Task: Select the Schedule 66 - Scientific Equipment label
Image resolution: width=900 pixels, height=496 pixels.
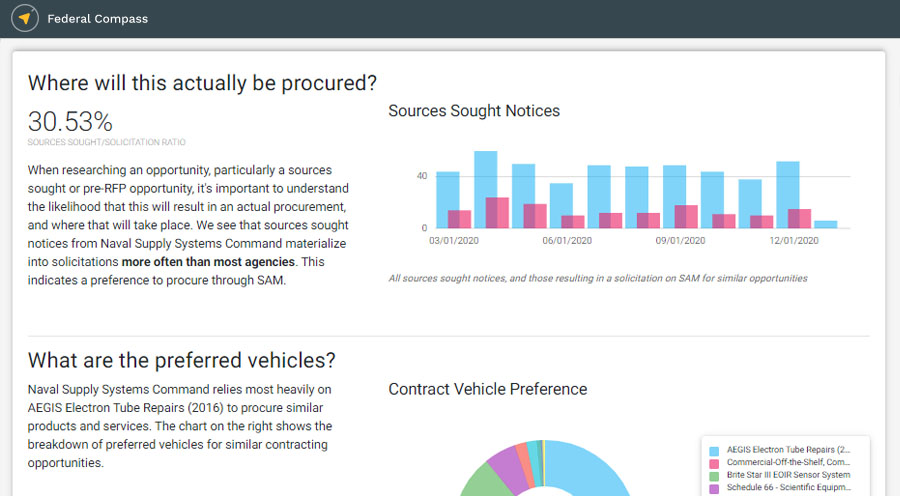Action: [789, 489]
